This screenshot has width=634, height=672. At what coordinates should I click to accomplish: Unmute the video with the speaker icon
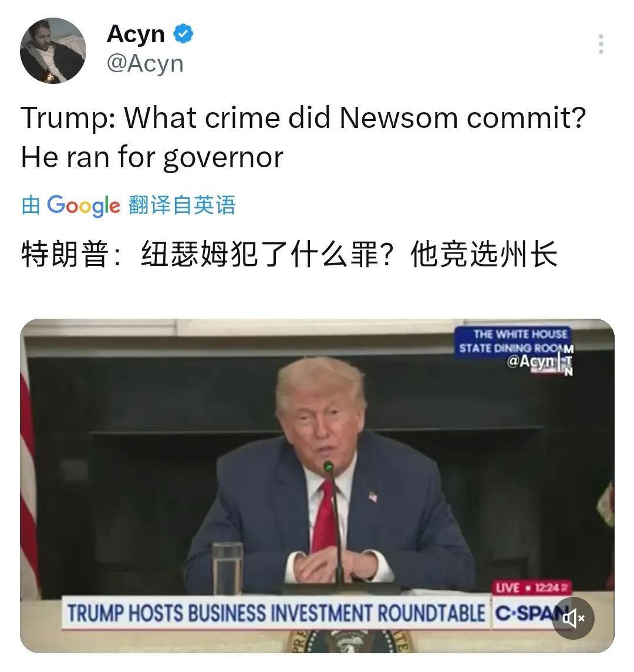(x=574, y=618)
